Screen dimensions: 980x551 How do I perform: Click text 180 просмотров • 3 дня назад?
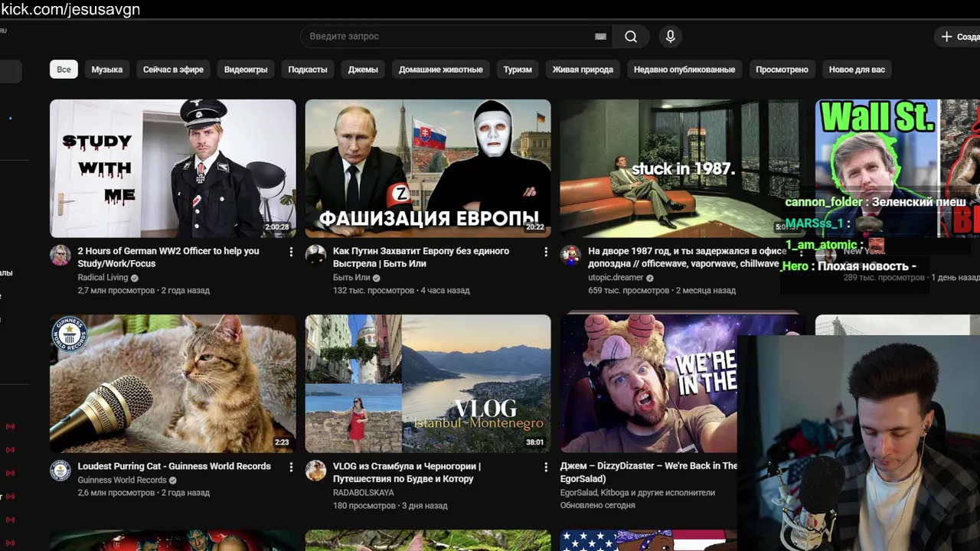click(390, 506)
